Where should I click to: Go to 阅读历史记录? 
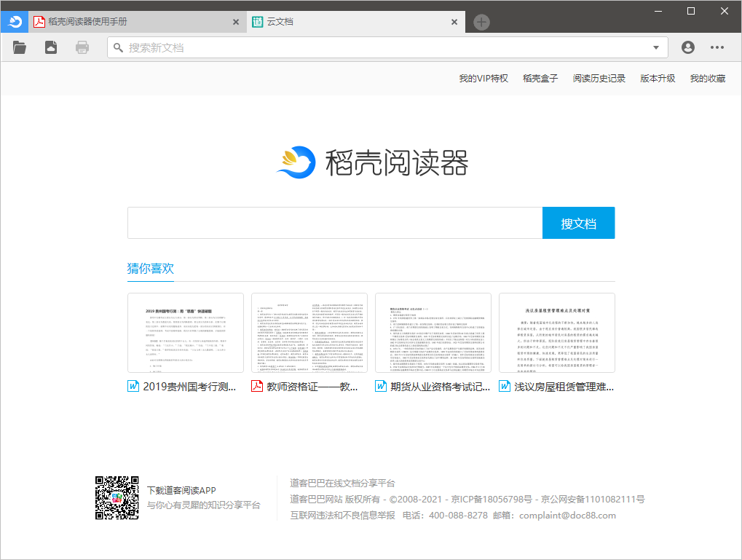coord(599,79)
